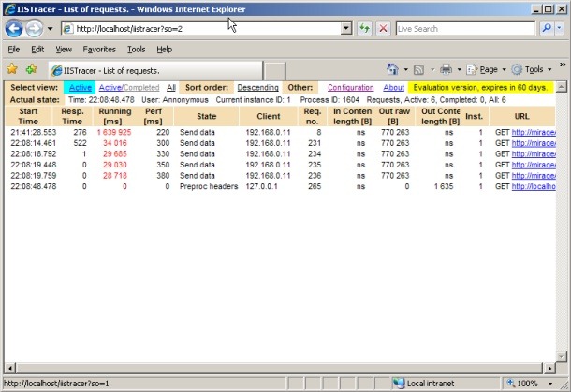Open the Help menu
The height and width of the screenshot is (392, 571).
tap(164, 50)
